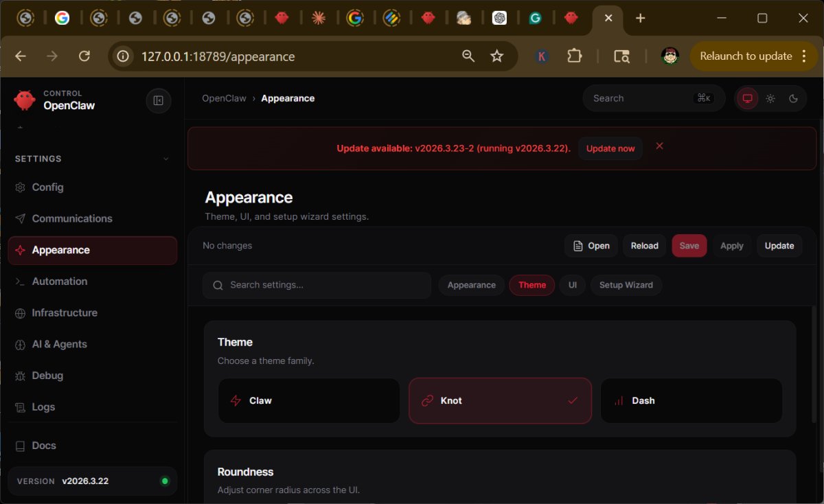
Task: Click the Reload button
Action: coord(644,246)
